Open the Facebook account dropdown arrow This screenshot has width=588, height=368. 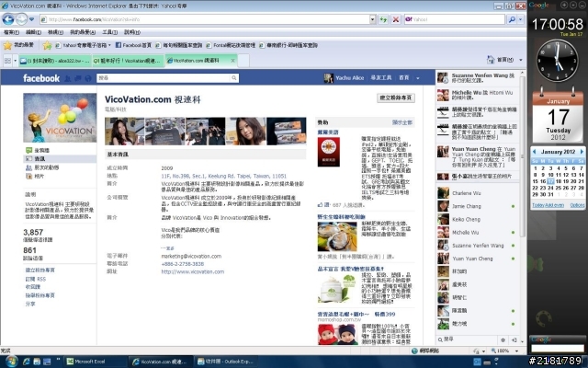(418, 78)
